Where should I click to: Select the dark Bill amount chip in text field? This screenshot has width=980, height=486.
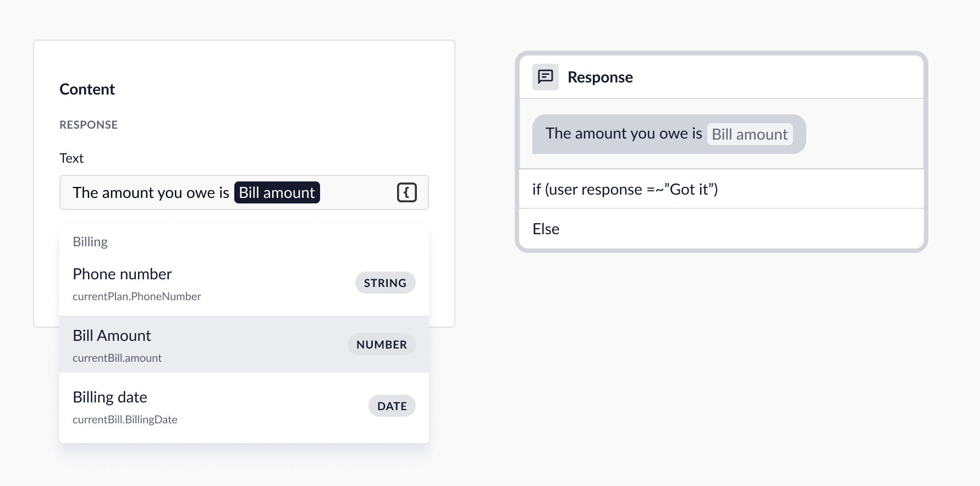(x=277, y=192)
